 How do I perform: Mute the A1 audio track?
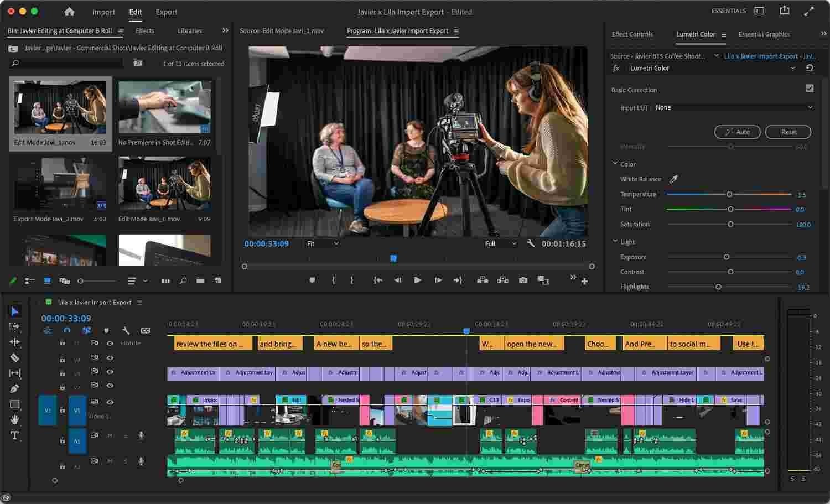point(110,435)
